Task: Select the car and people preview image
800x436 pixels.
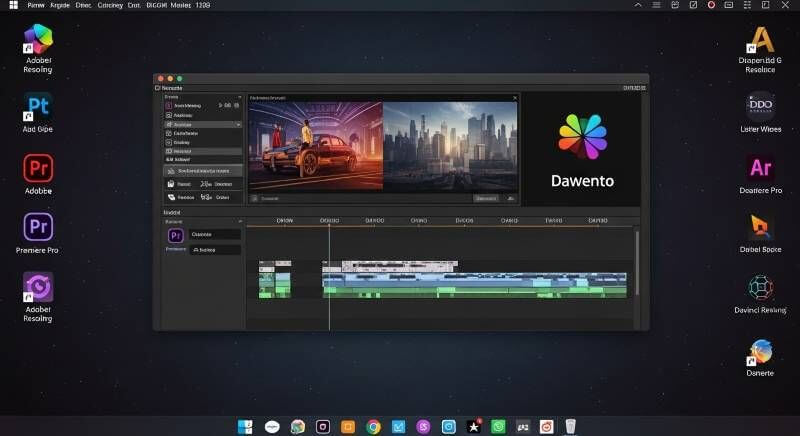Action: 316,146
